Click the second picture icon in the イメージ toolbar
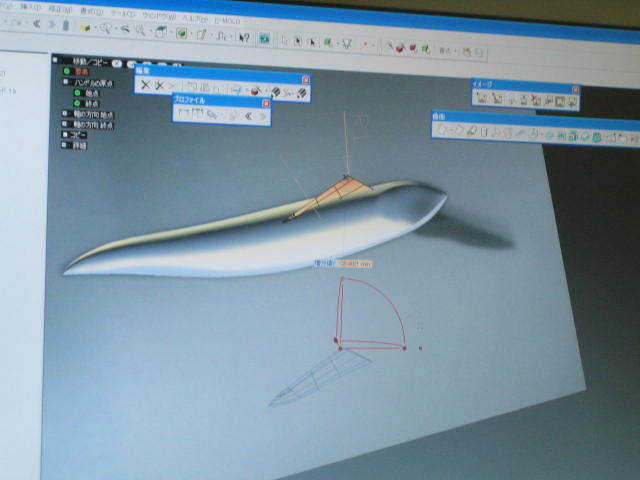This screenshot has width=640, height=480. [497, 98]
